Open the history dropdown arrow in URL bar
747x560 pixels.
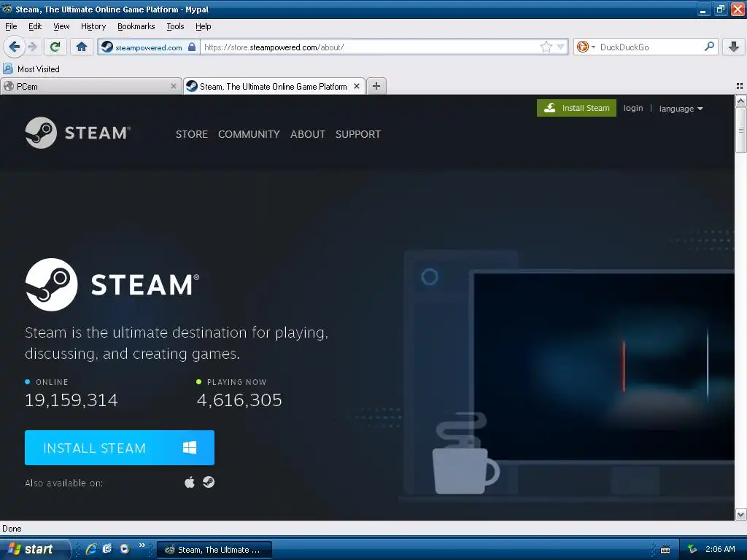tap(561, 47)
